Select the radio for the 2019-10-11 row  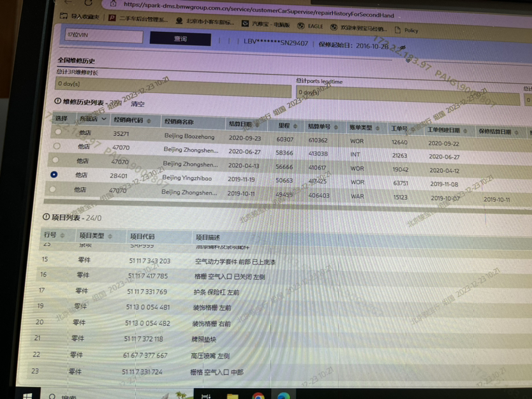52,189
